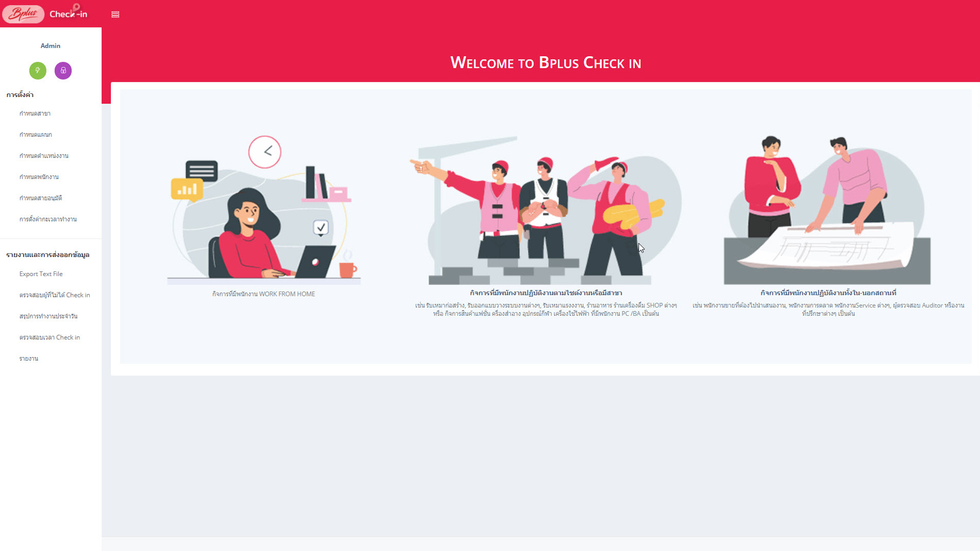980x551 pixels.
Task: Click the purple lock icon under Admin
Action: coord(63,70)
